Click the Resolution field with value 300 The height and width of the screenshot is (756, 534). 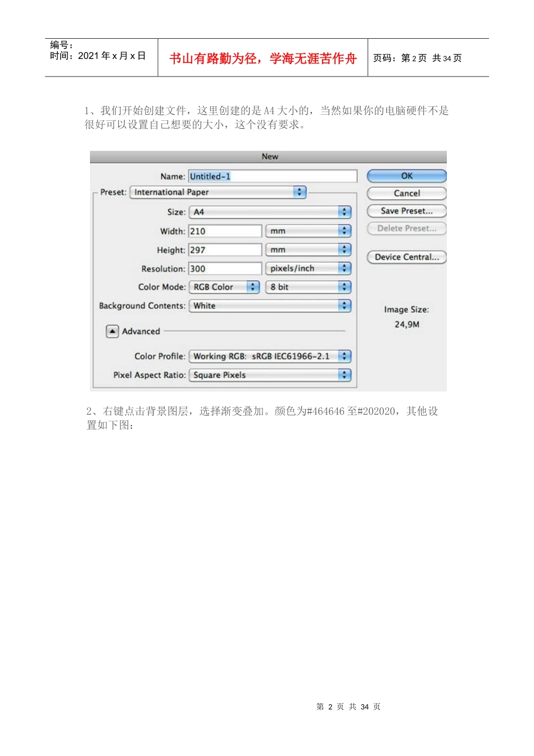225,269
